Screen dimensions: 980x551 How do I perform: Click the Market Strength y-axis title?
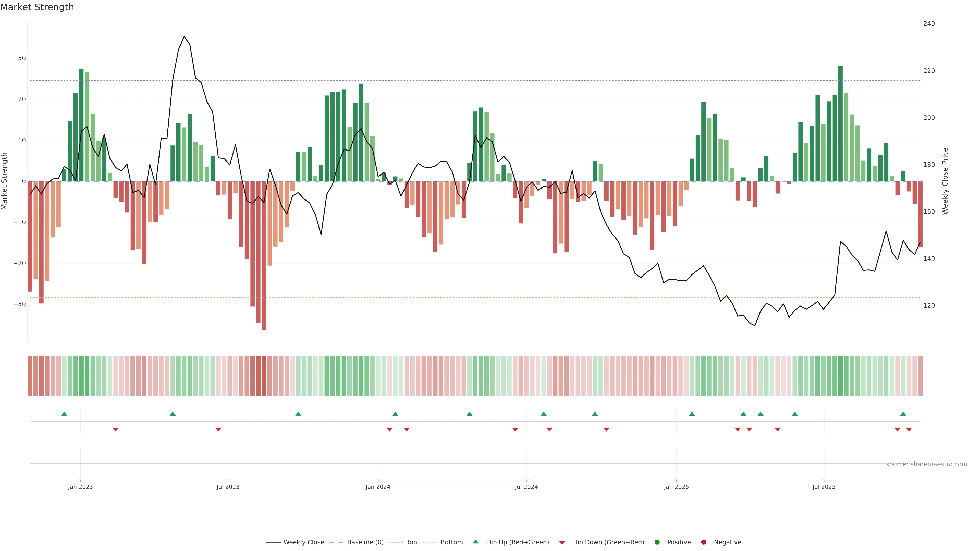tap(5, 181)
